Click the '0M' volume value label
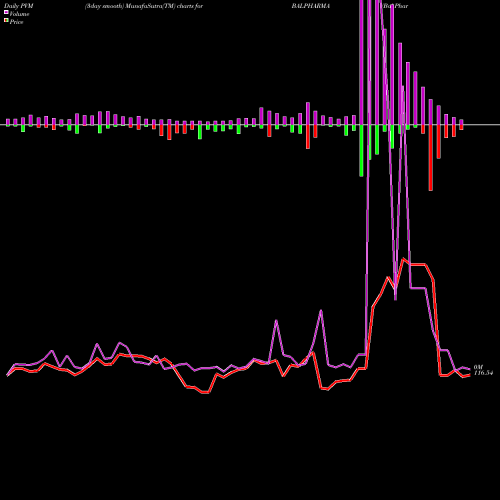Image resolution: width=500 pixels, height=500 pixels. click(x=478, y=367)
